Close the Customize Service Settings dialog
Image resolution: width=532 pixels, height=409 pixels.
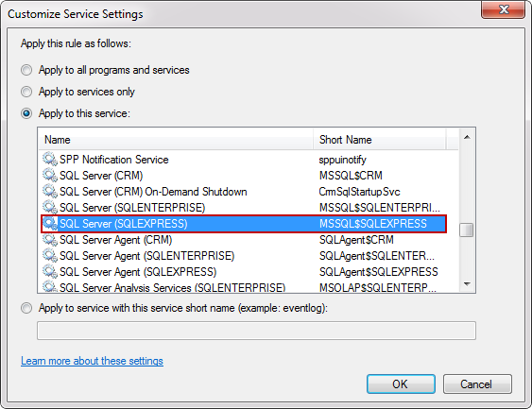pos(503,9)
